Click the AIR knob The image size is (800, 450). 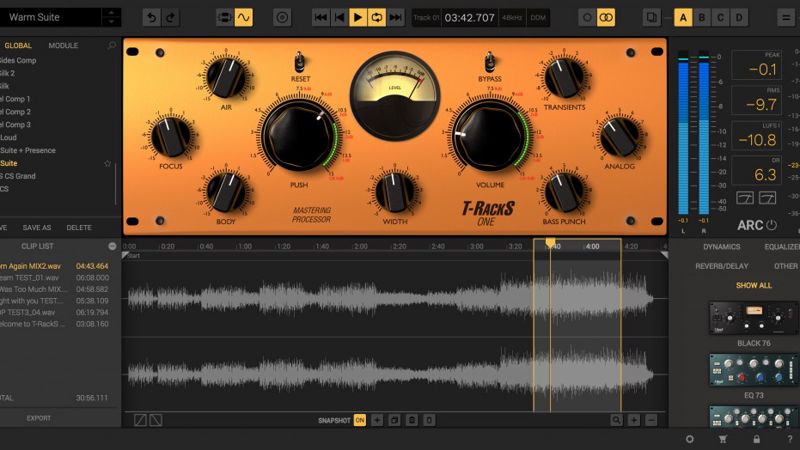pos(226,78)
